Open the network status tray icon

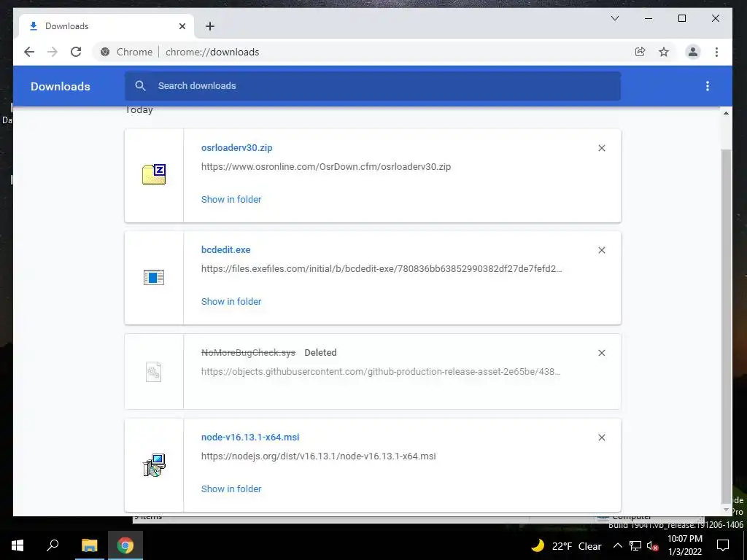(x=635, y=545)
